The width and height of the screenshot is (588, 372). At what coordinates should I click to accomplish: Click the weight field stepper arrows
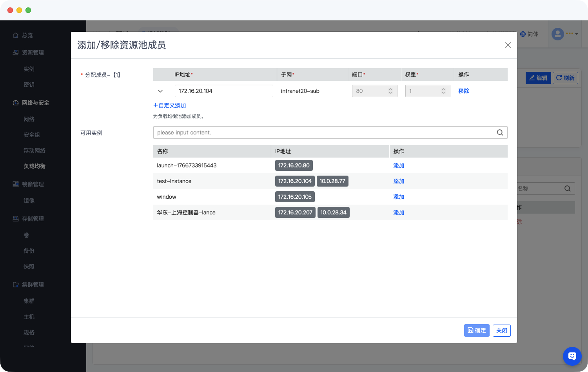pos(443,91)
